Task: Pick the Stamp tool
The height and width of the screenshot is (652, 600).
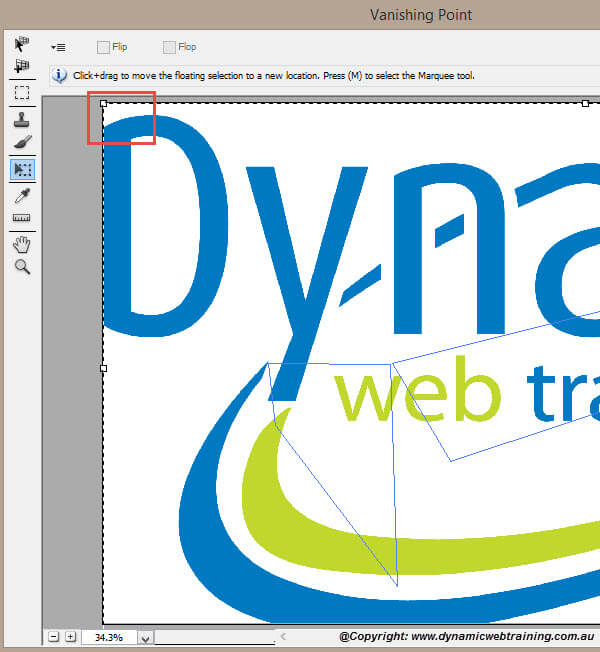Action: (22, 119)
